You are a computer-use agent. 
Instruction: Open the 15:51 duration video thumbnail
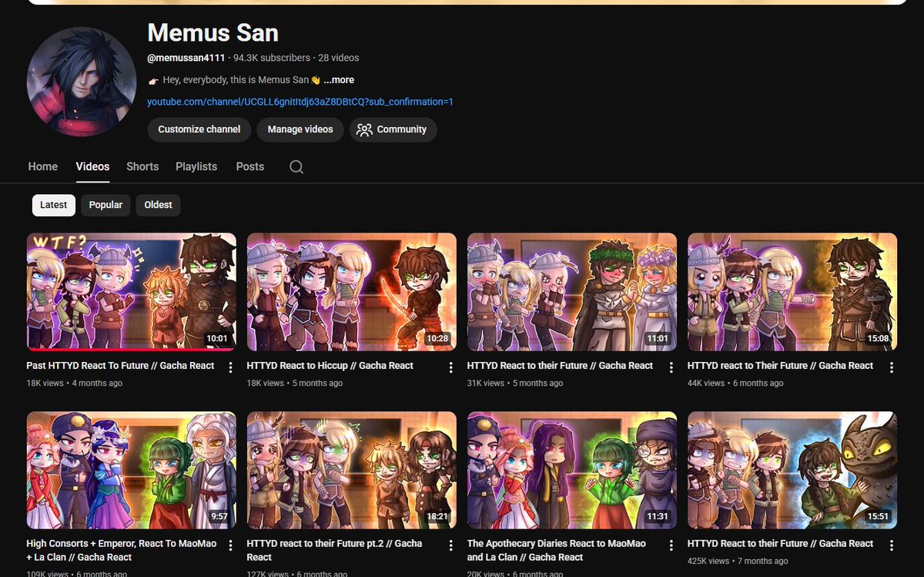click(x=792, y=470)
